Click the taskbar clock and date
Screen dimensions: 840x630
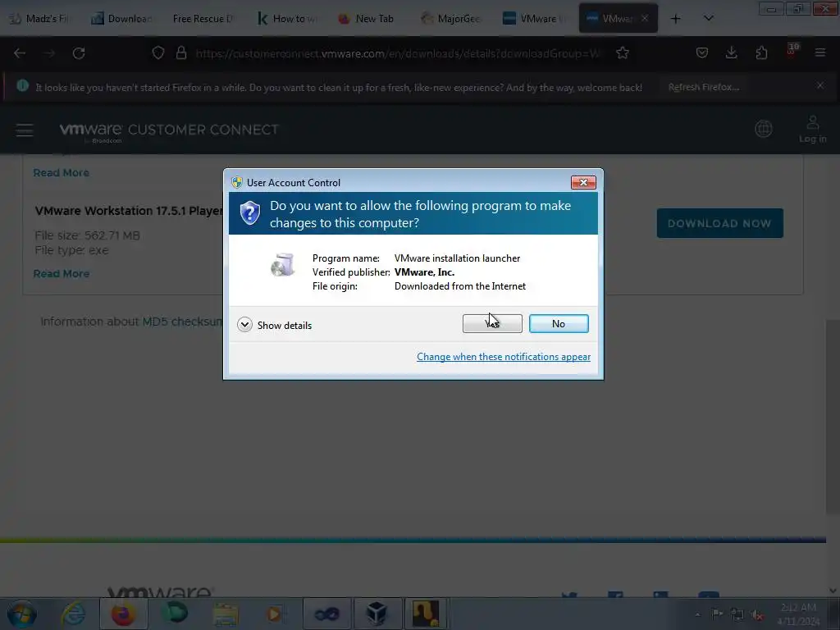(x=798, y=614)
